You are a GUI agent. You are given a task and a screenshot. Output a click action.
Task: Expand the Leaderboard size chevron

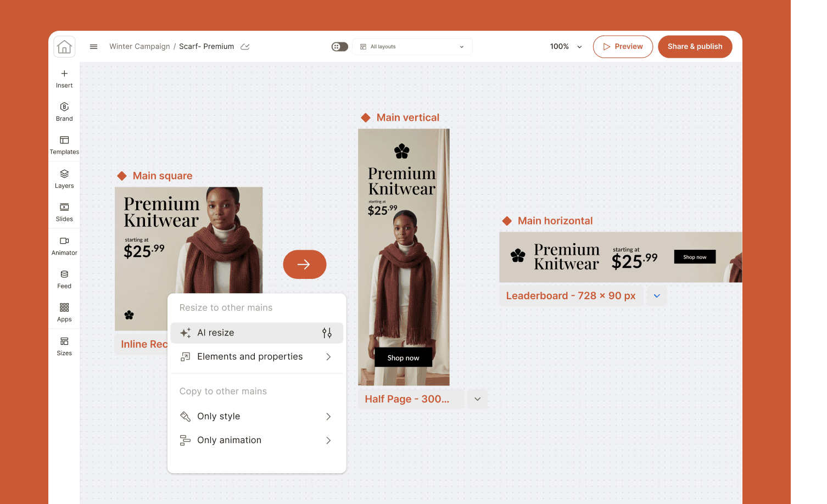pyautogui.click(x=657, y=296)
